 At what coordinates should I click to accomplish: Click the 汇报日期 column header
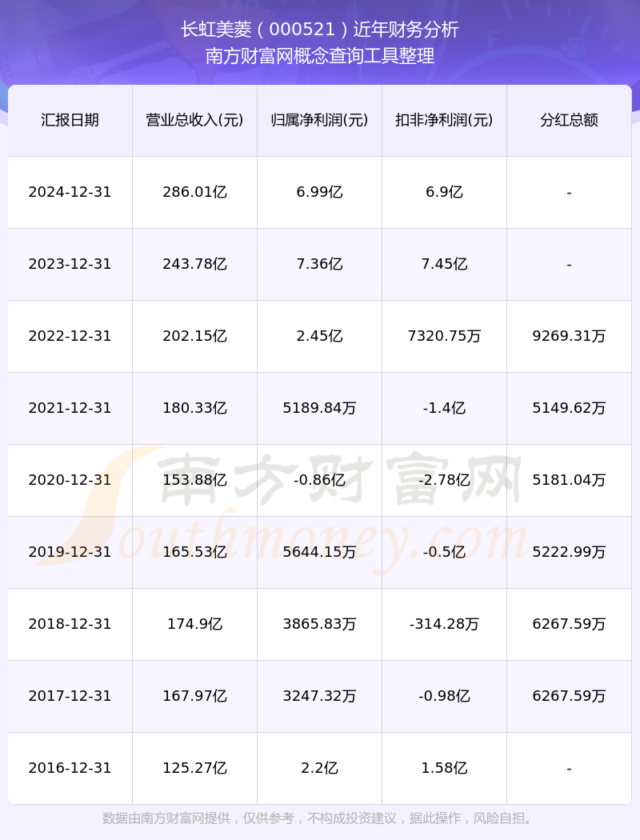[70, 120]
